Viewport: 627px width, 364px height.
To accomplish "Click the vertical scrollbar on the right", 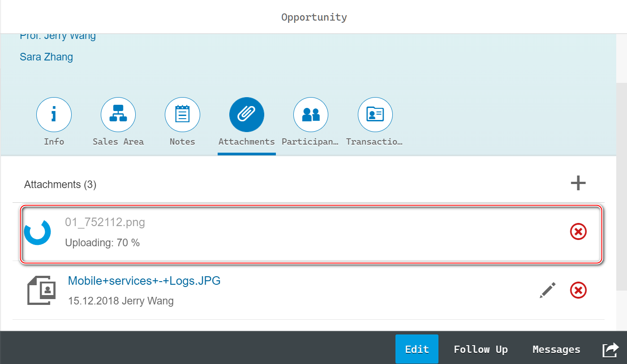I will pos(621,179).
